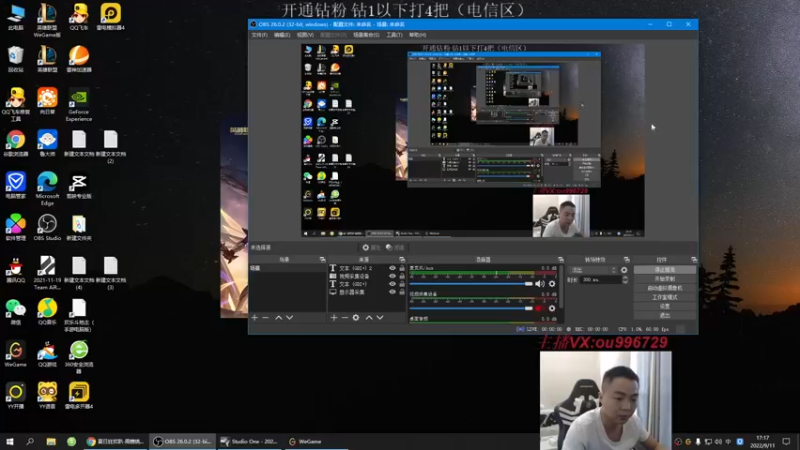Viewport: 800px width, 450px height.
Task: Hide the display capture source eye
Action: point(392,292)
